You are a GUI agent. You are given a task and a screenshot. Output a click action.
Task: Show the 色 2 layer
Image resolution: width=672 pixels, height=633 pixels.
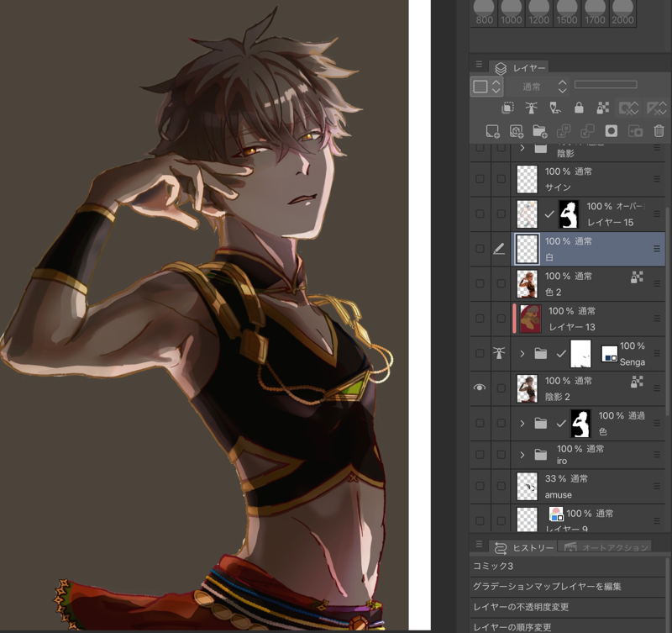(x=480, y=283)
